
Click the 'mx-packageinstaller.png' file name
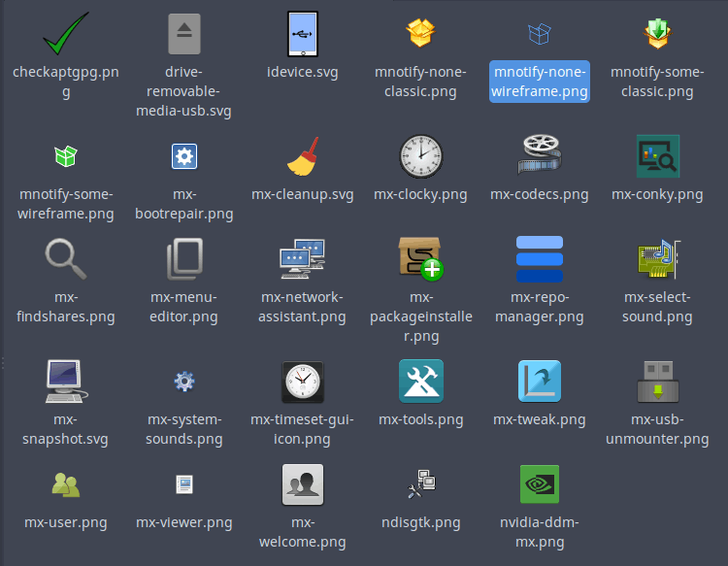421,316
